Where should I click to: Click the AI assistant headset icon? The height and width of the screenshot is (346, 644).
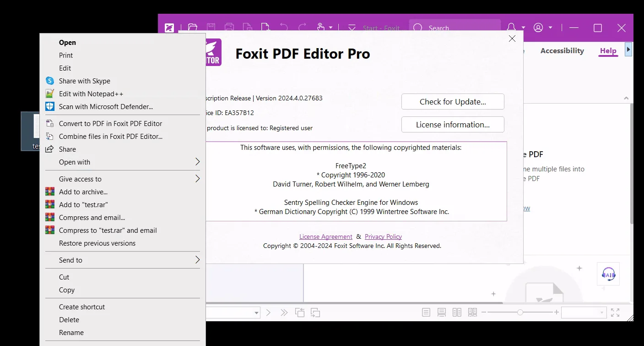[x=608, y=275]
